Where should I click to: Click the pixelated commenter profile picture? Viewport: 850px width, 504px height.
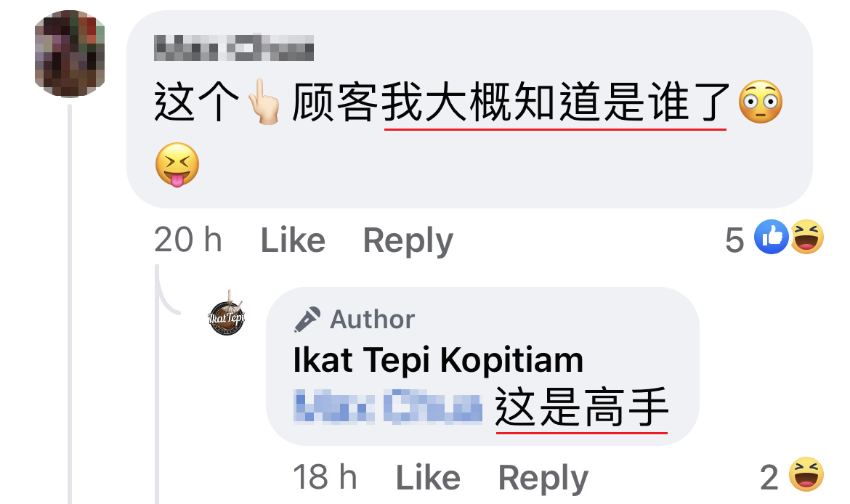click(x=70, y=54)
